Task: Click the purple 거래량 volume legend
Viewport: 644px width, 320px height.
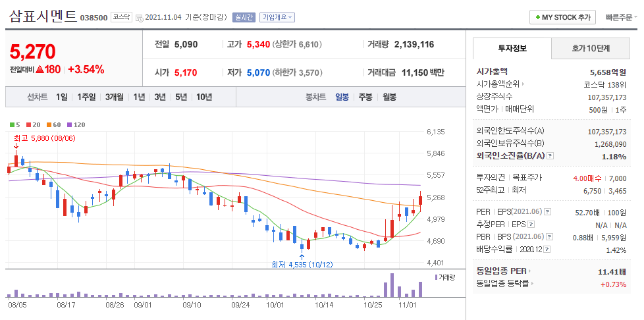Action: [444, 277]
